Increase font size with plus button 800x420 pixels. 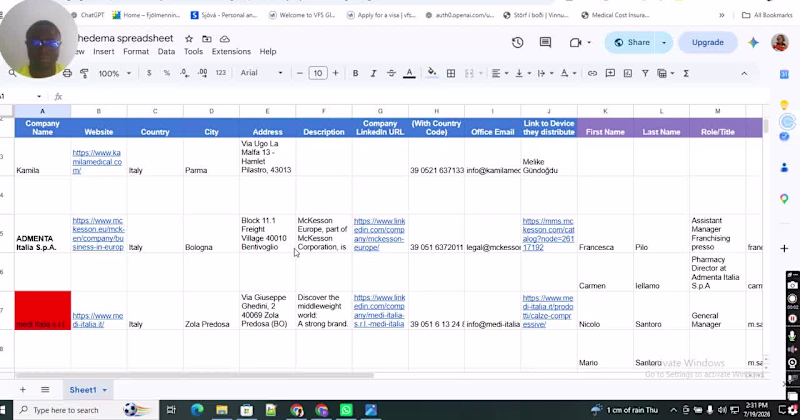tap(335, 73)
